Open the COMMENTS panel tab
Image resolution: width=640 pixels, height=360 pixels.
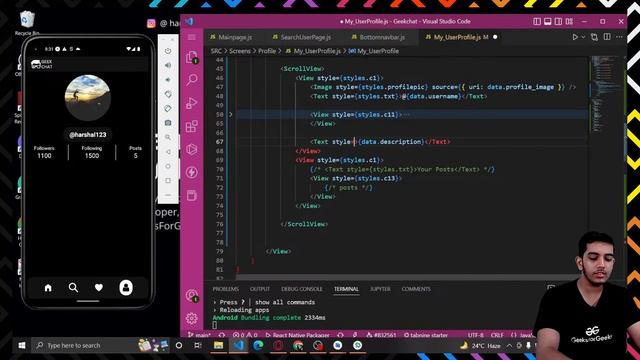coord(416,289)
